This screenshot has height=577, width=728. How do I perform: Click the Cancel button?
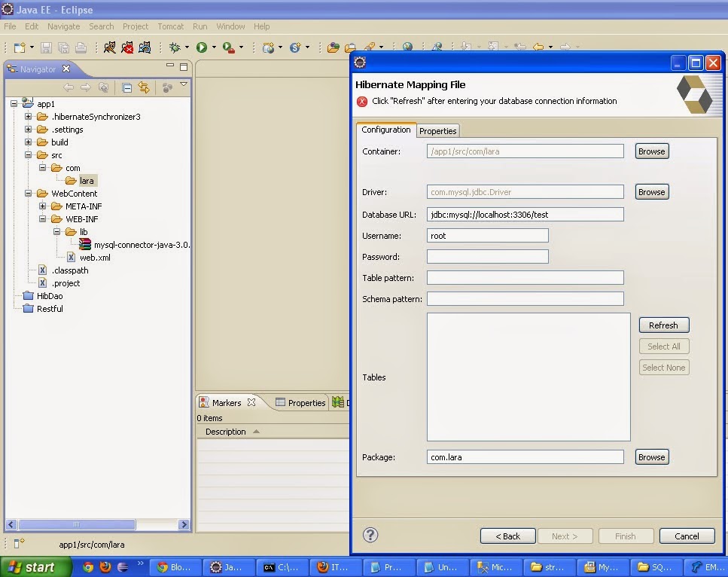pyautogui.click(x=687, y=536)
